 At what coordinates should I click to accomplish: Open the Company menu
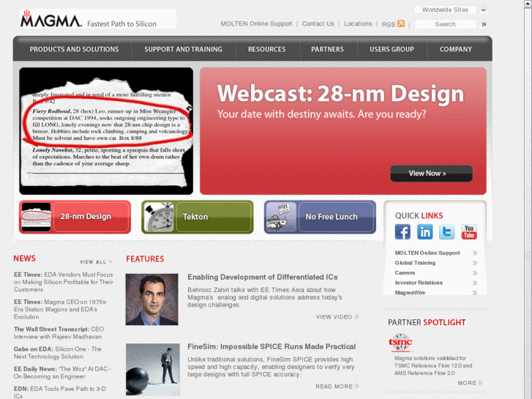tap(456, 49)
